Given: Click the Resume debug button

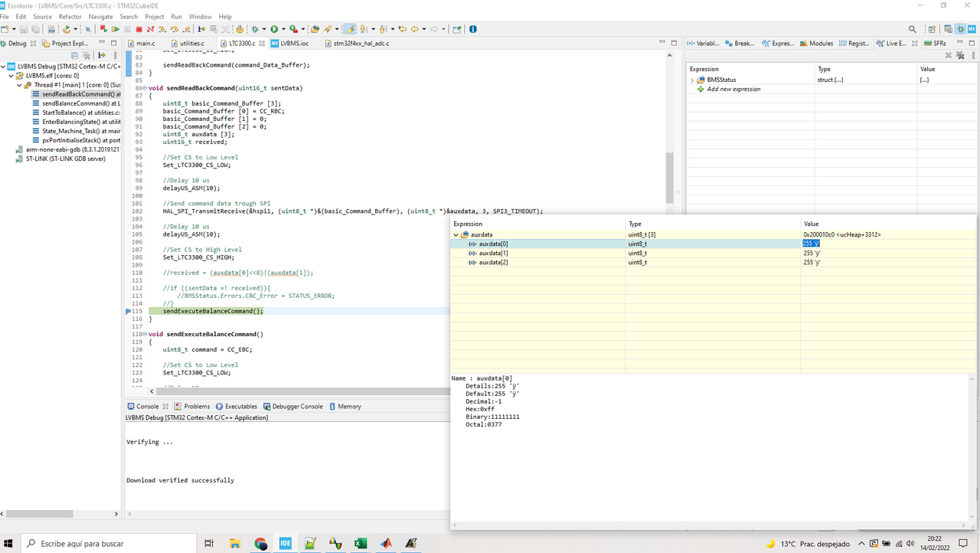Looking at the screenshot, I should (x=115, y=29).
